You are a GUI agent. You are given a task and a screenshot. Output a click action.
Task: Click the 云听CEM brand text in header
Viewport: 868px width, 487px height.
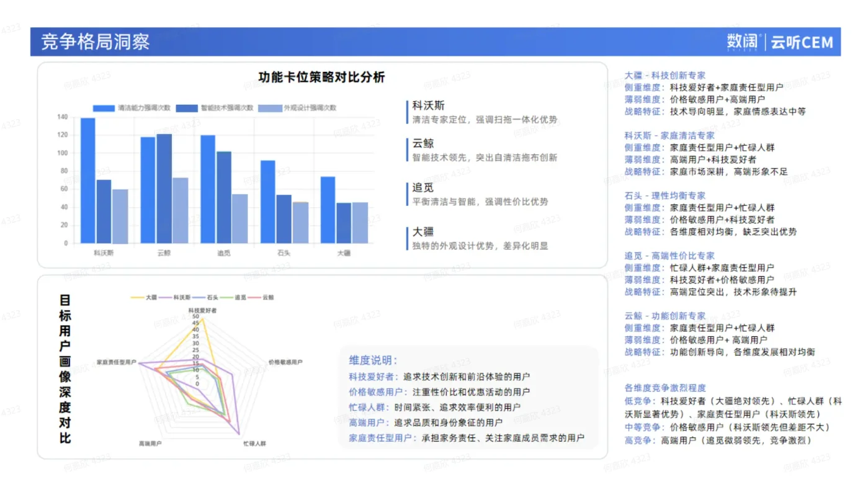802,42
